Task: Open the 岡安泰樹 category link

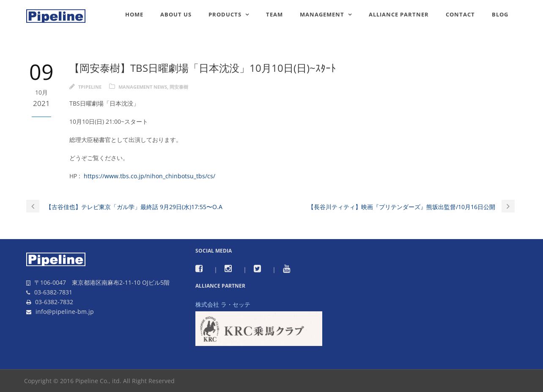Action: coord(179,87)
